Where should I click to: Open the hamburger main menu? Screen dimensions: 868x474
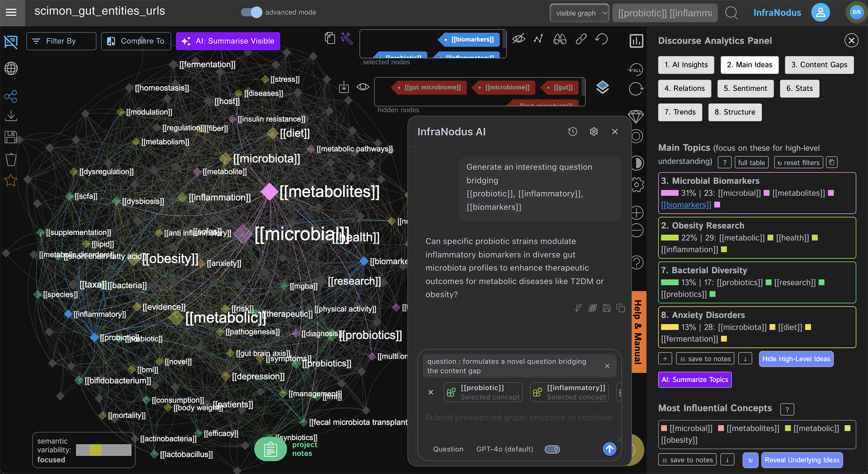[11, 13]
